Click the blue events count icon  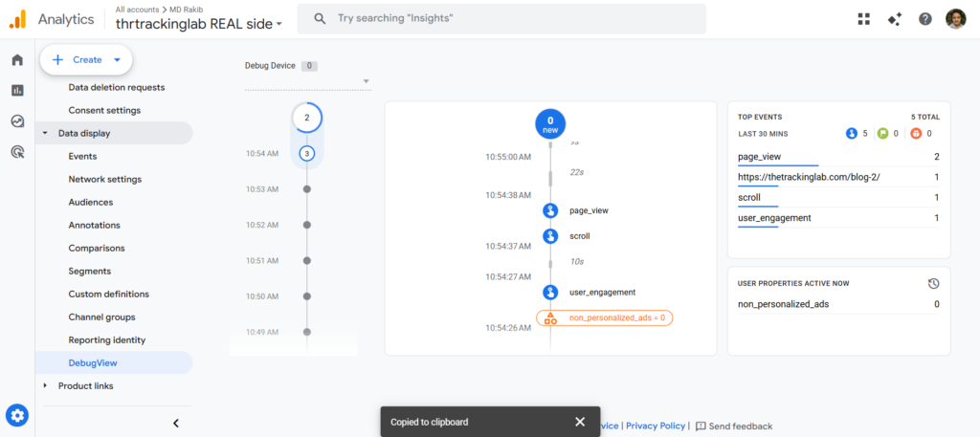[x=851, y=134]
